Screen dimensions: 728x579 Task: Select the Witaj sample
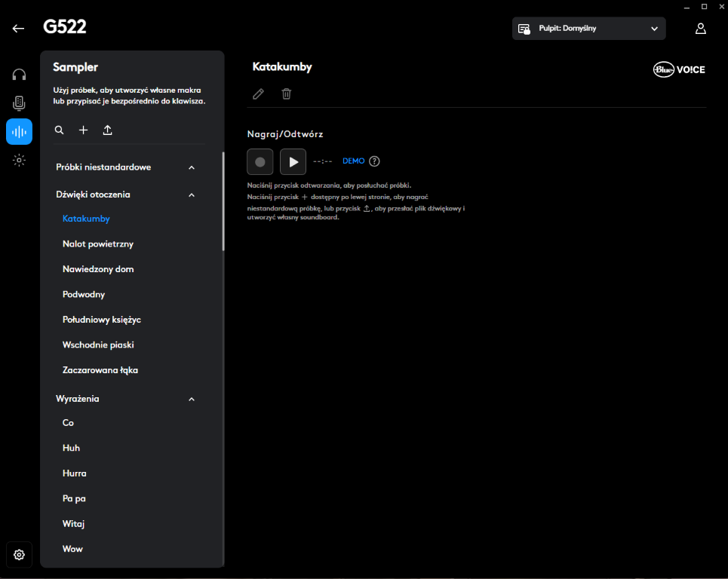(x=72, y=523)
